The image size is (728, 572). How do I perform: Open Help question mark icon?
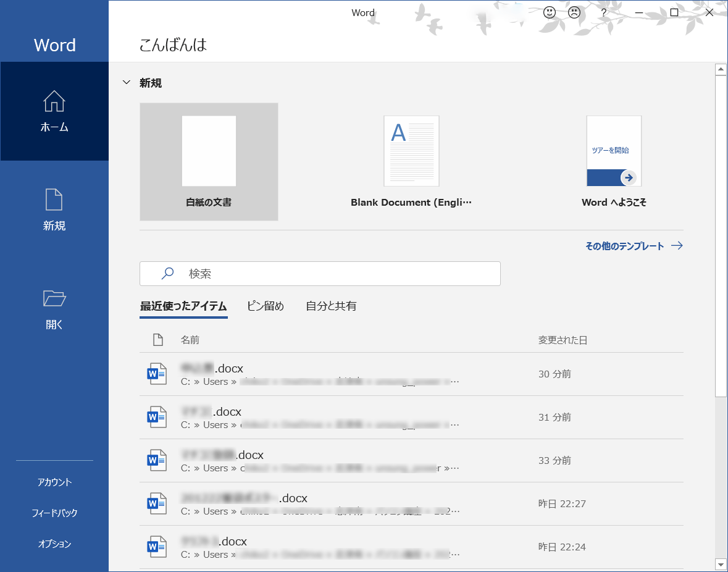[x=603, y=12]
